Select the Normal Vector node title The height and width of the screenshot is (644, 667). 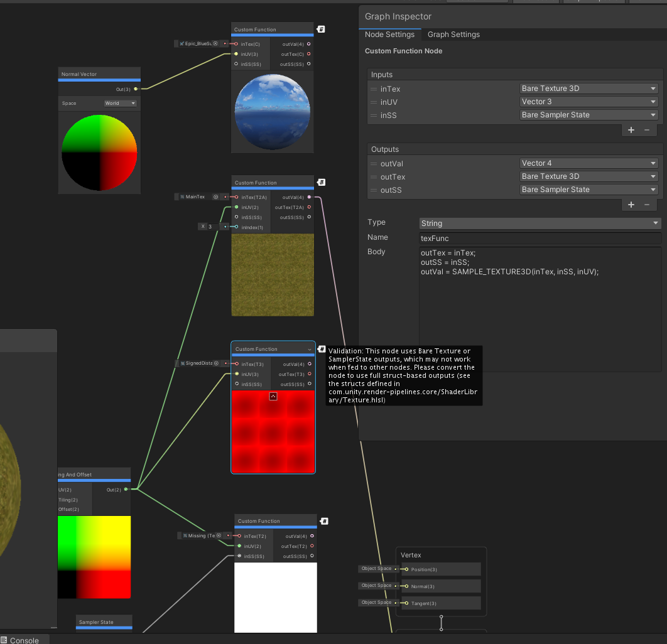79,74
